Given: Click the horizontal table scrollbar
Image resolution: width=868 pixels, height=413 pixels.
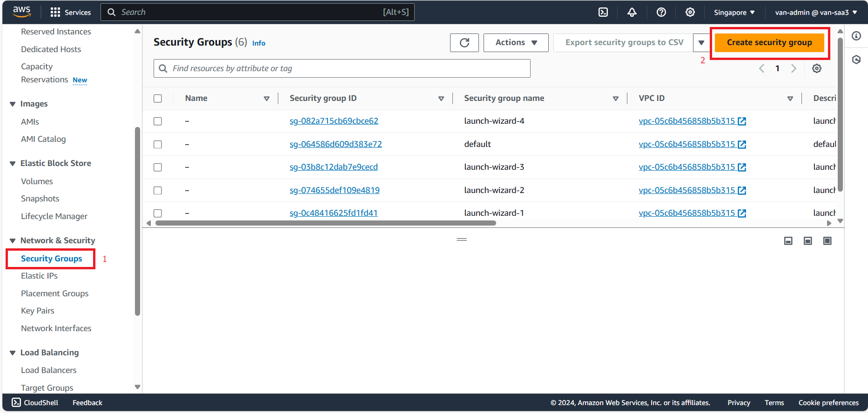Looking at the screenshot, I should [326, 223].
